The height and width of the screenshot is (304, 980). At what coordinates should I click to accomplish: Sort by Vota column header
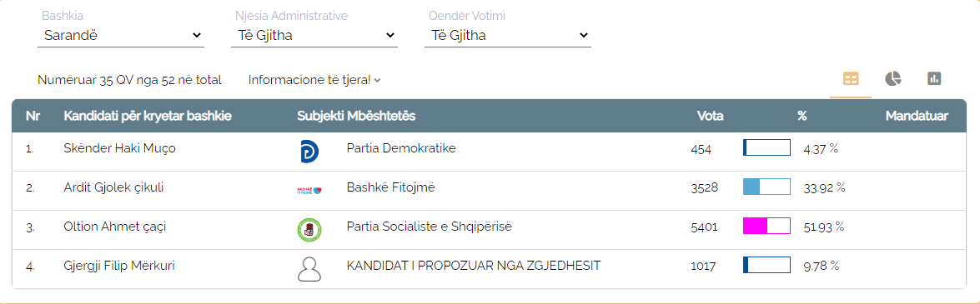(x=711, y=116)
